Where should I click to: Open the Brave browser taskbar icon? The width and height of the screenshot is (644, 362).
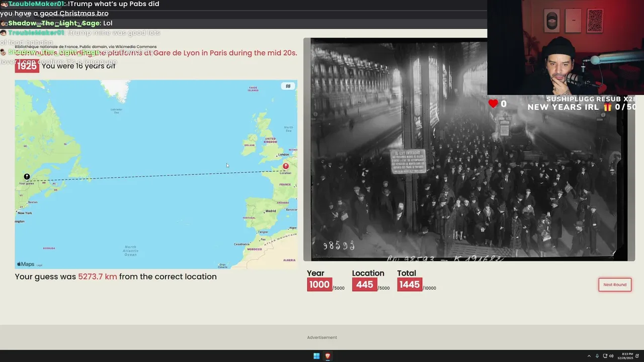328,356
